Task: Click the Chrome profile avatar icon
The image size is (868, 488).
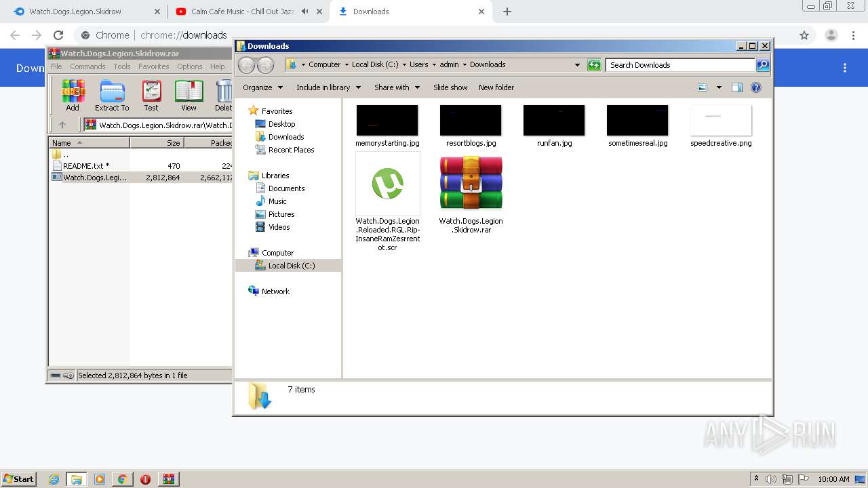Action: [x=831, y=35]
